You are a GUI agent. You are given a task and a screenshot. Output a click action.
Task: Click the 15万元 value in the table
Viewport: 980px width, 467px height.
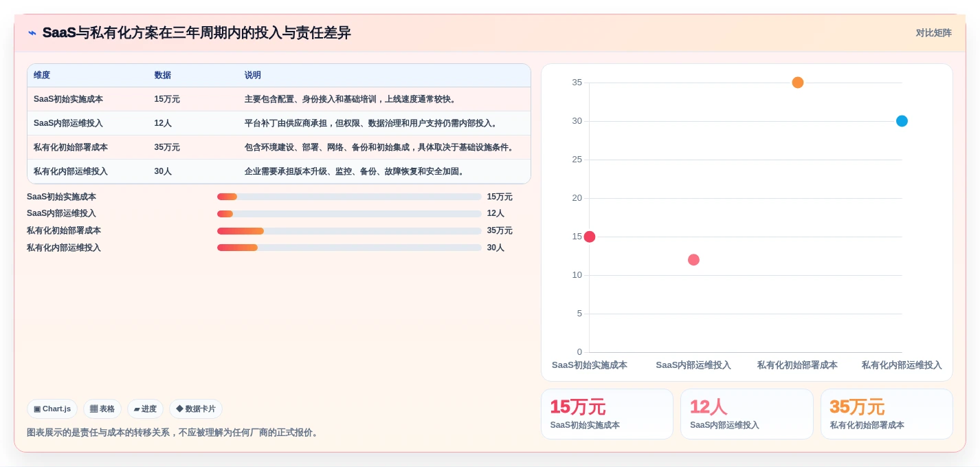point(167,99)
